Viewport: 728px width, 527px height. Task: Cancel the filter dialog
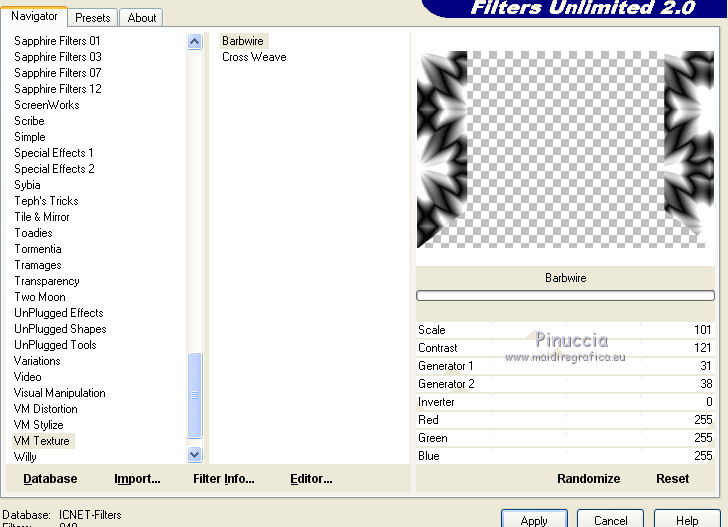tap(611, 520)
